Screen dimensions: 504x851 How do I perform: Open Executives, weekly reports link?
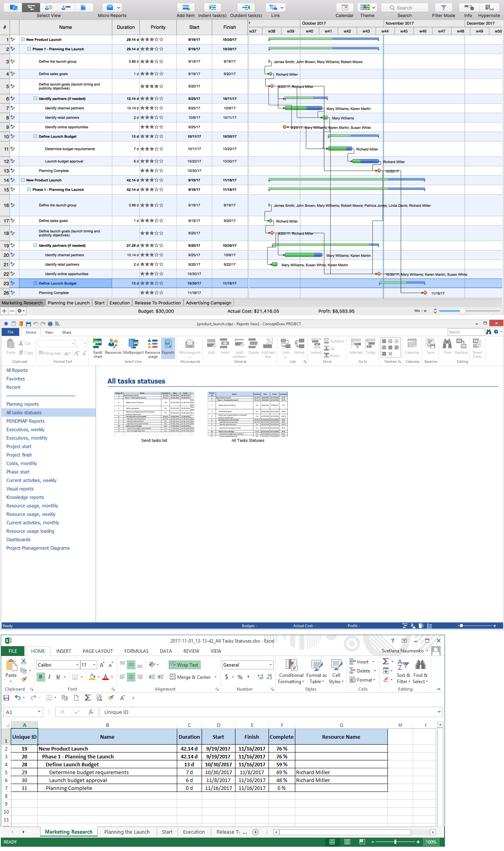pos(25,429)
